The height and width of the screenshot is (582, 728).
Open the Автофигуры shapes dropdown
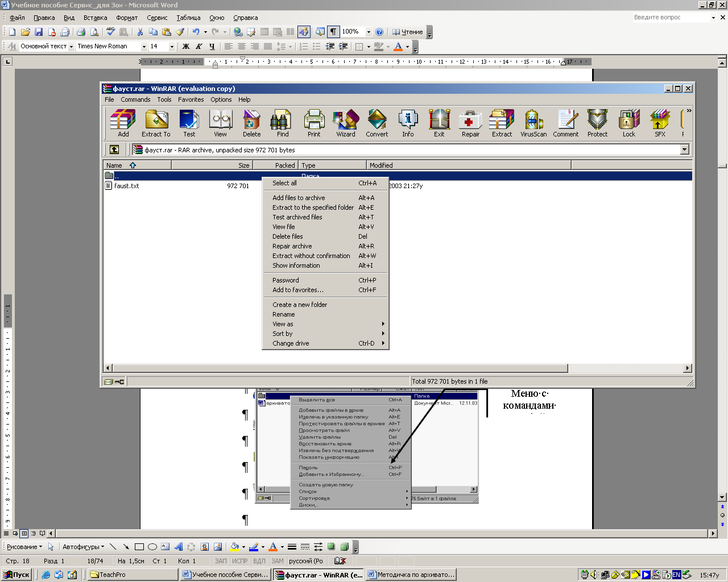click(x=83, y=547)
